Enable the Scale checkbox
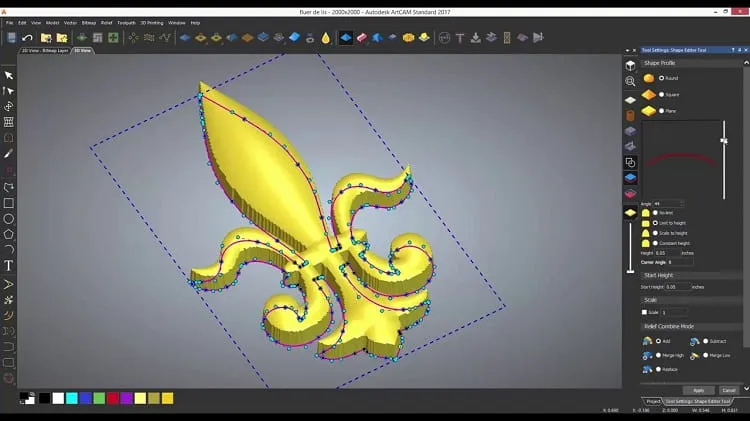Image resolution: width=750 pixels, height=421 pixels. (x=644, y=312)
